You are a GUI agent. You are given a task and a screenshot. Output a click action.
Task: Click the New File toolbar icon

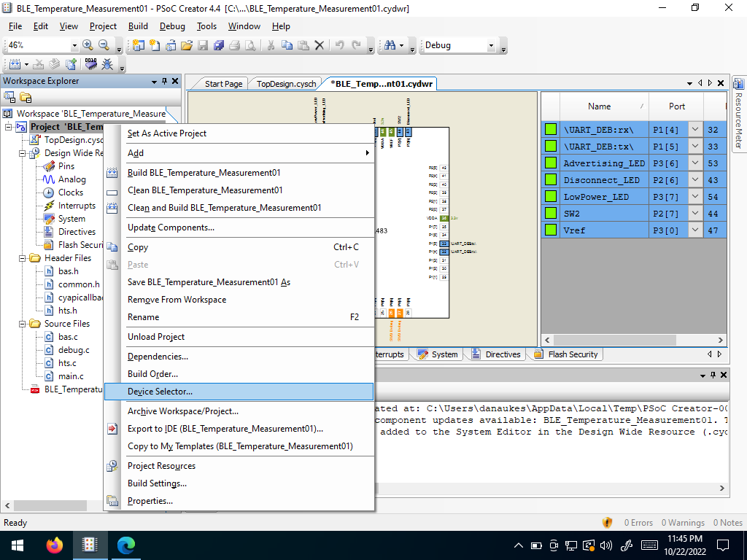pos(155,45)
